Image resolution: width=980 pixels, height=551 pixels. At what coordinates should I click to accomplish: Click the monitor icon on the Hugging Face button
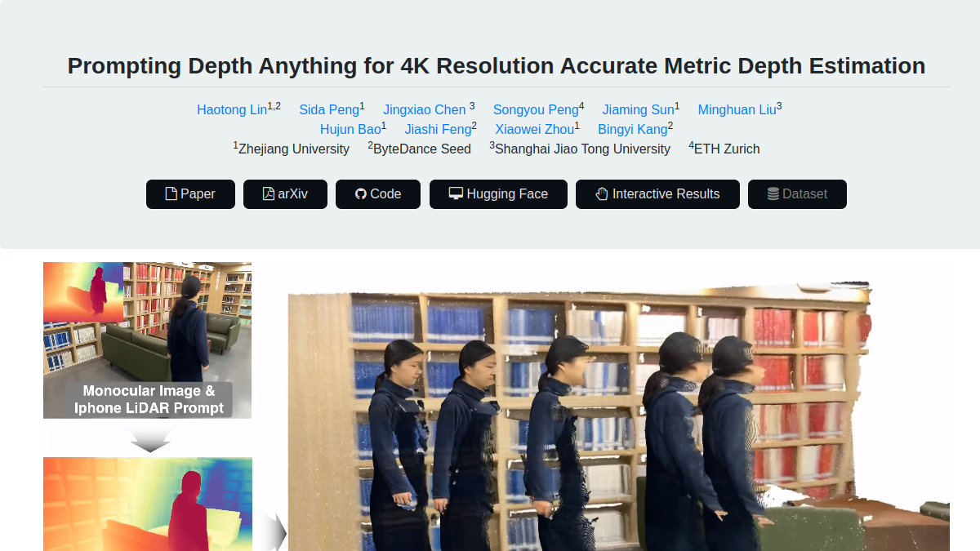(x=456, y=194)
